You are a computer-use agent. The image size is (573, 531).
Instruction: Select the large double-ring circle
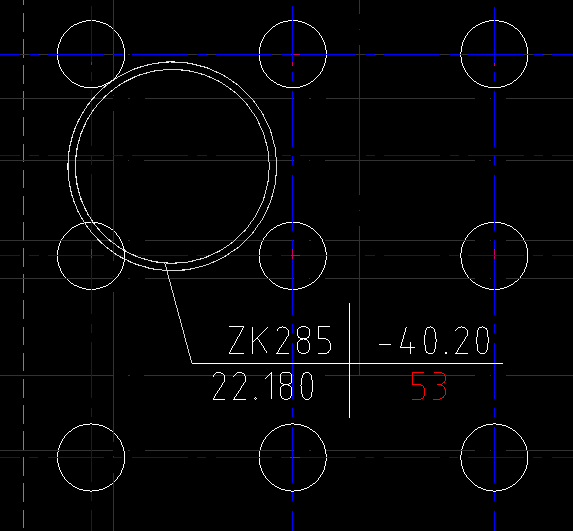172,166
